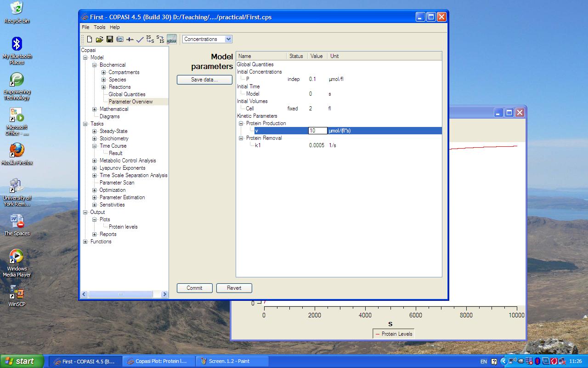
Task: Open the Tools menu
Action: (99, 27)
